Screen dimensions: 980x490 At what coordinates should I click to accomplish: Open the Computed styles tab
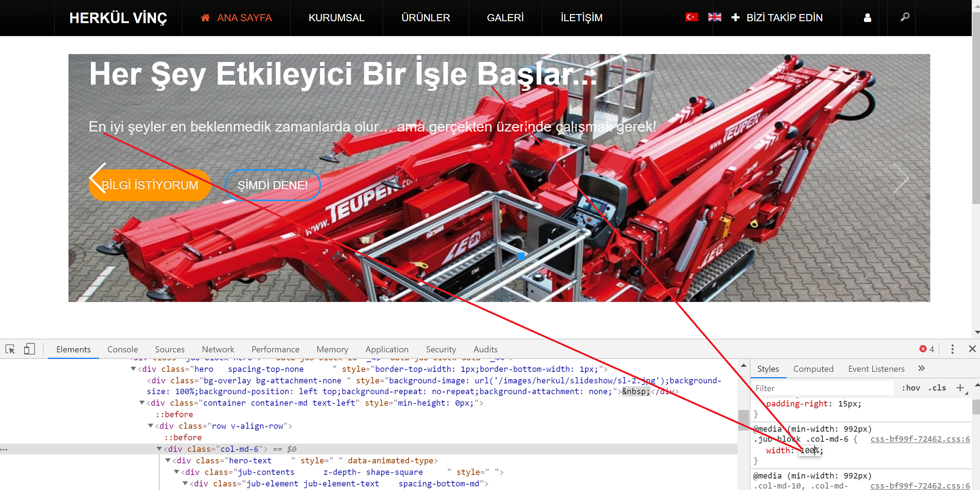click(x=813, y=369)
